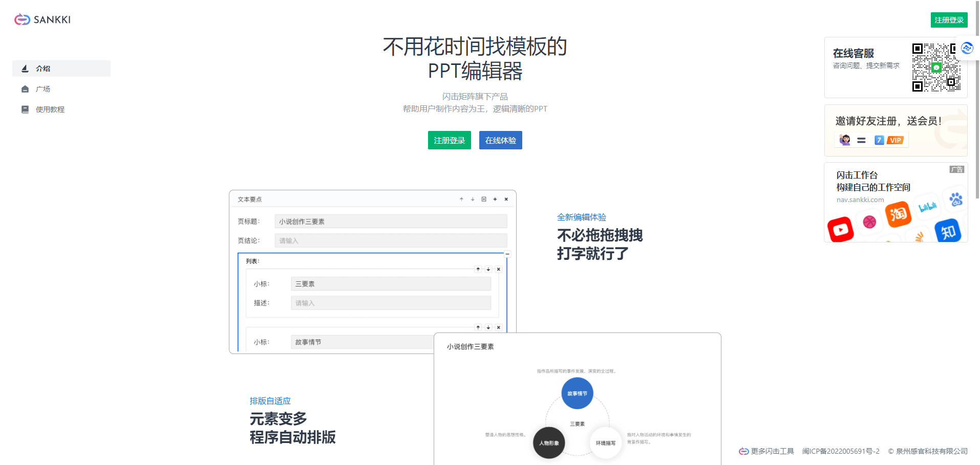Close the 文本要点 panel

point(506,199)
